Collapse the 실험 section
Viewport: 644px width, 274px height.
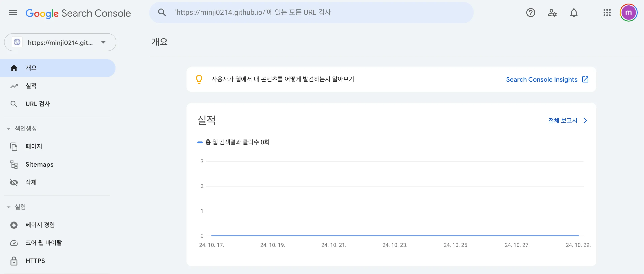9,207
